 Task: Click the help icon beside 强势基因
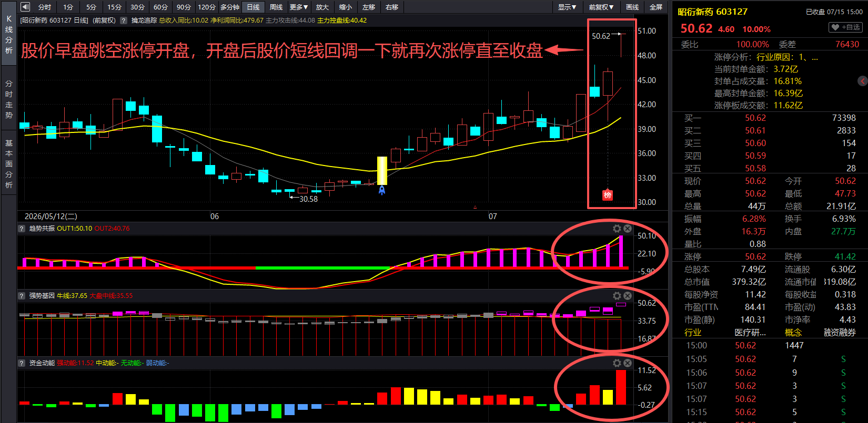point(22,296)
